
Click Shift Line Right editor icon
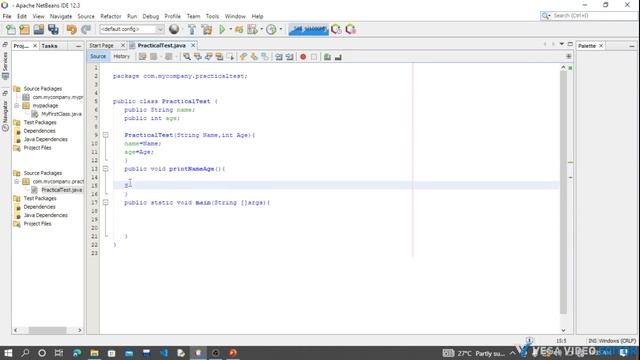click(x=289, y=57)
